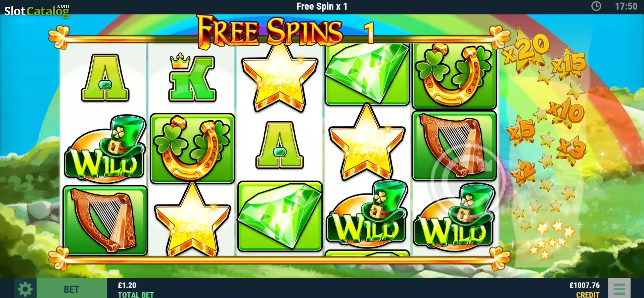
Task: Open the hamburger menu
Action: point(619,289)
